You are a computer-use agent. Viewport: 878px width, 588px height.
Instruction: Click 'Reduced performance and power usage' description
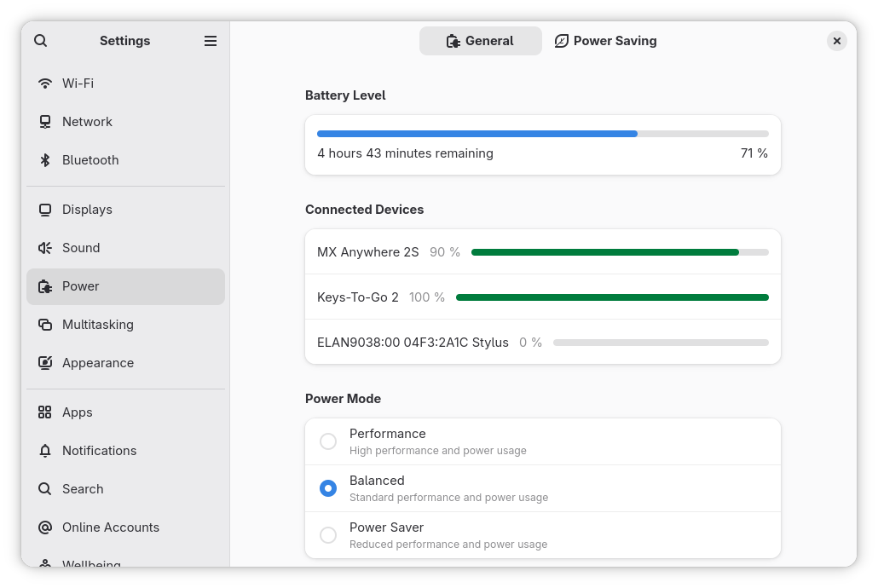tap(448, 545)
